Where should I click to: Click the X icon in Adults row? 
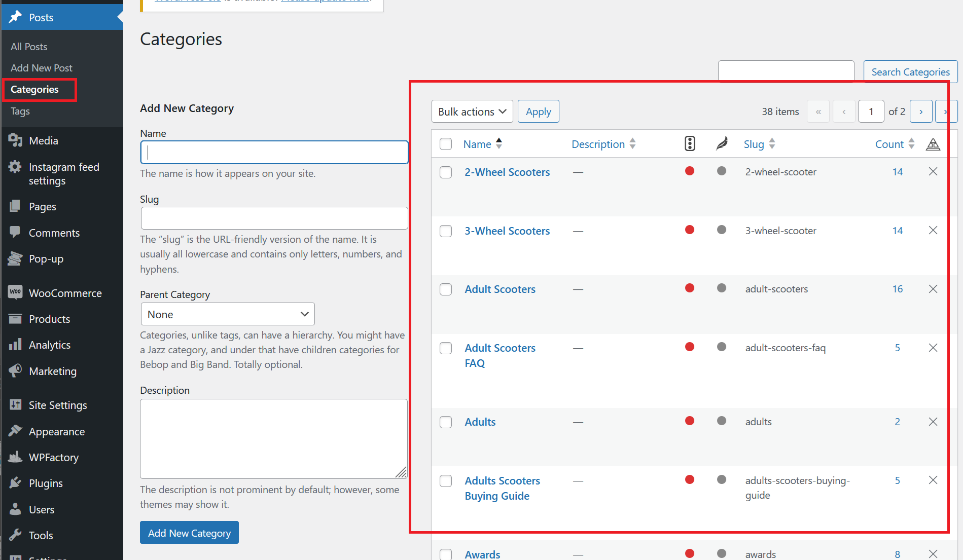tap(933, 422)
